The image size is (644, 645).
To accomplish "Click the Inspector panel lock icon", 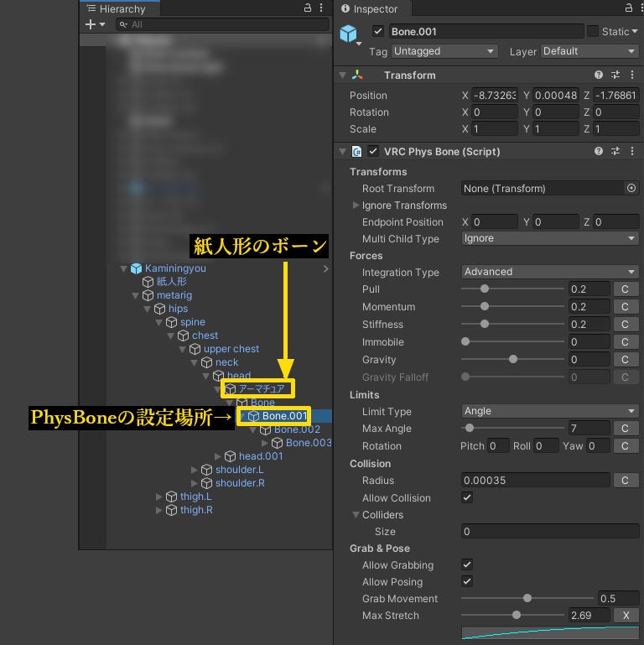I will [628, 8].
